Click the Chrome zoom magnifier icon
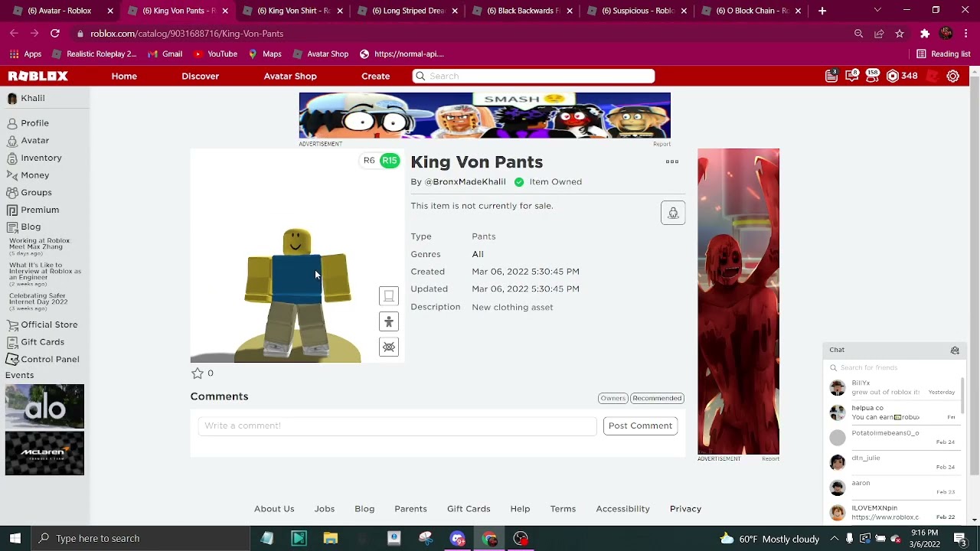The width and height of the screenshot is (980, 551). (x=858, y=34)
